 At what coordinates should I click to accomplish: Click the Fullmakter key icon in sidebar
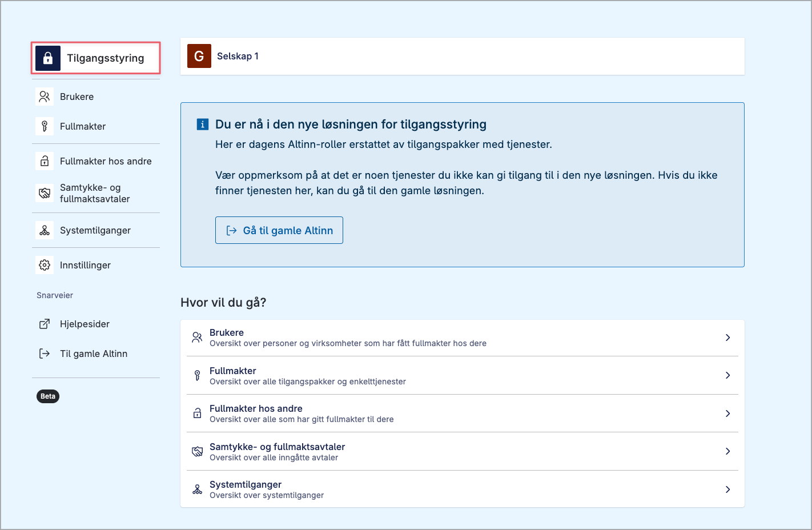[45, 126]
